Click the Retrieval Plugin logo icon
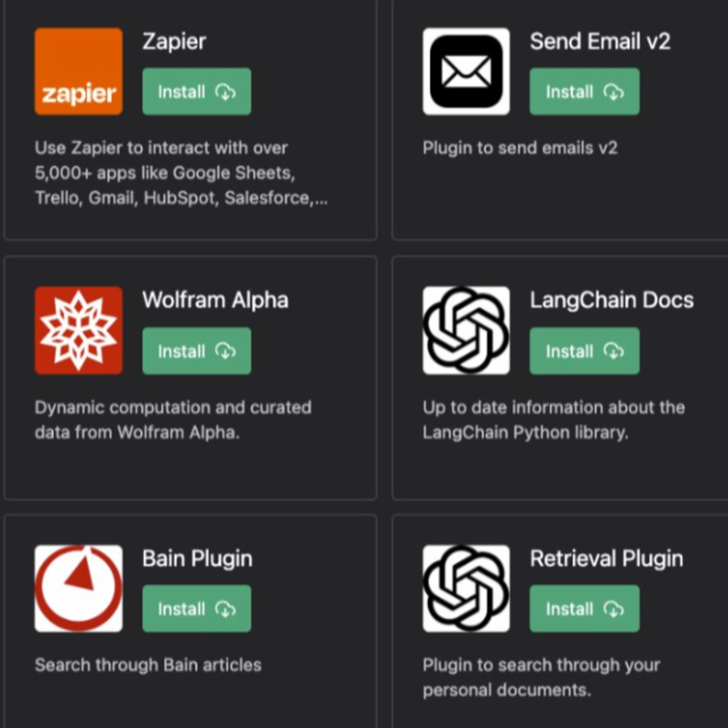728x728 pixels. pos(466,588)
